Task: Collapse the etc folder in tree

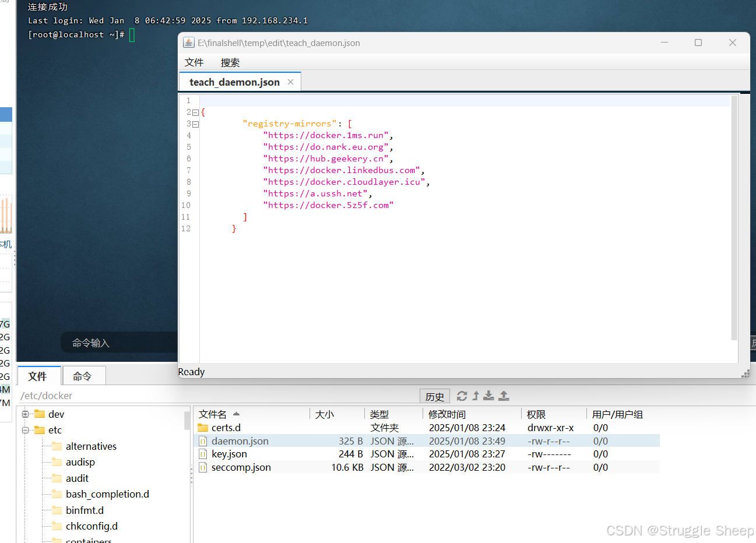Action: click(x=25, y=430)
